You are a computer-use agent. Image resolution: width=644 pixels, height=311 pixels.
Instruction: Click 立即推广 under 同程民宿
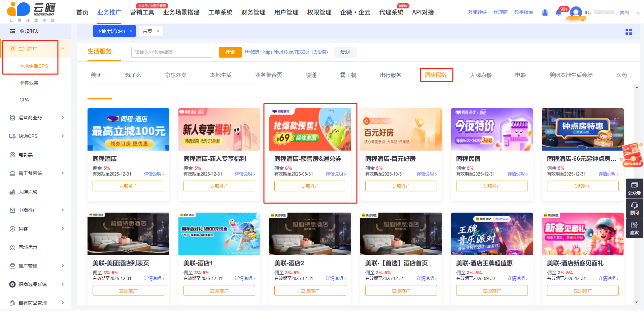[492, 186]
